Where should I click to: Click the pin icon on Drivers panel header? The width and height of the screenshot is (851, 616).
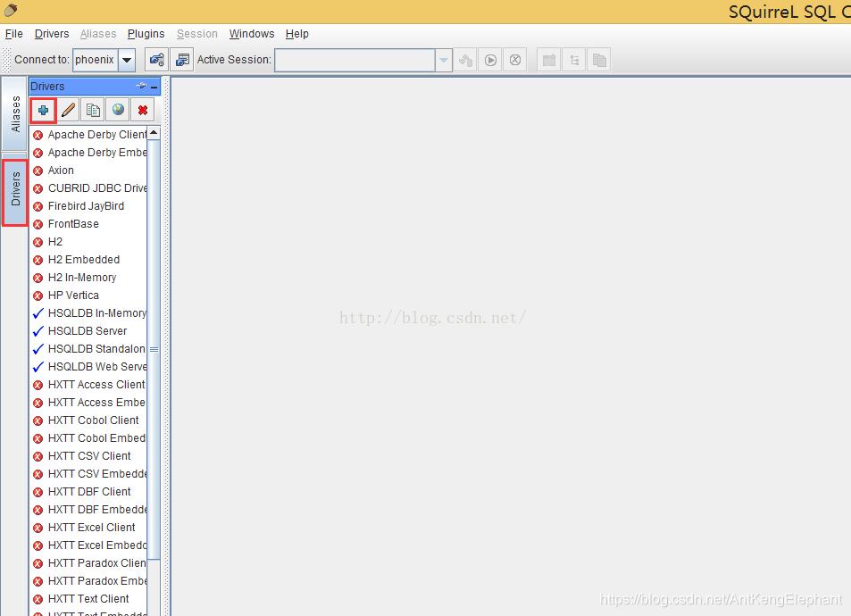coord(141,86)
